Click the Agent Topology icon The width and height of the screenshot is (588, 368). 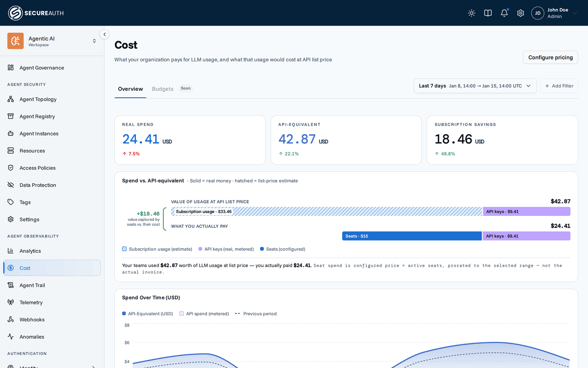click(11, 99)
